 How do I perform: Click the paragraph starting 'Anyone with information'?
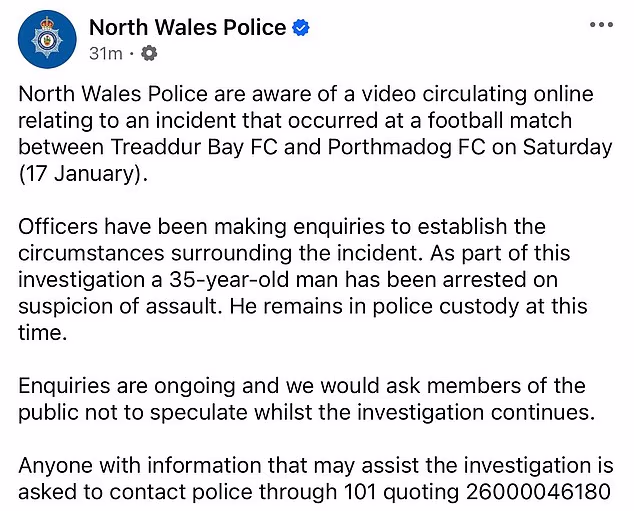tap(320, 478)
